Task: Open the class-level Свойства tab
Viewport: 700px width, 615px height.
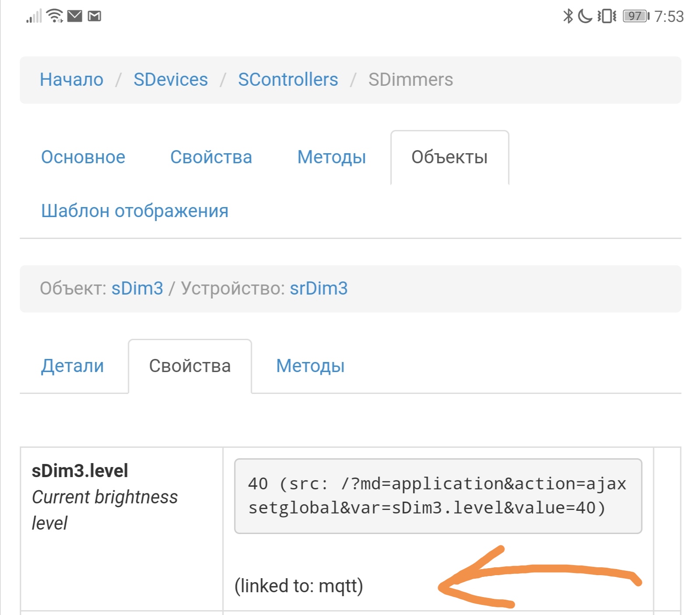Action: pos(211,157)
